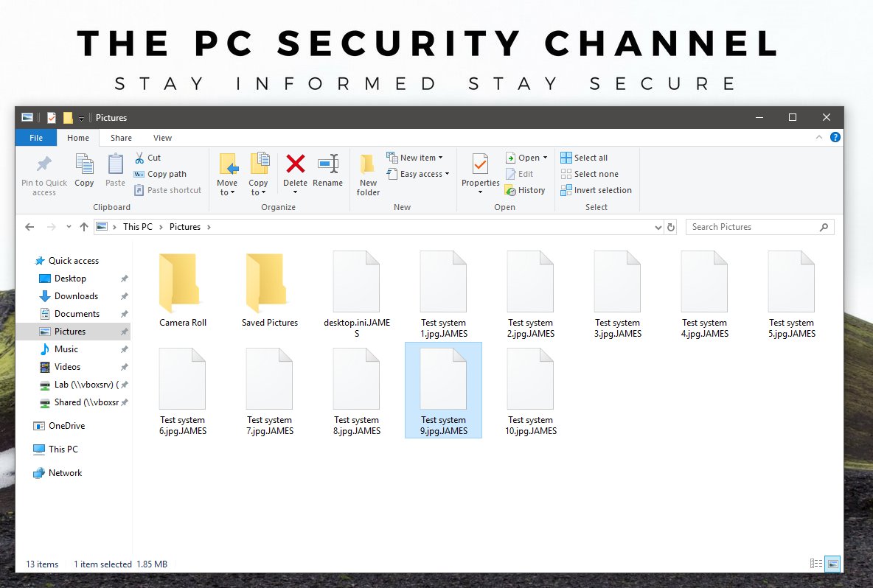Click the Rename icon
Screen dimensions: 873x588
point(328,164)
